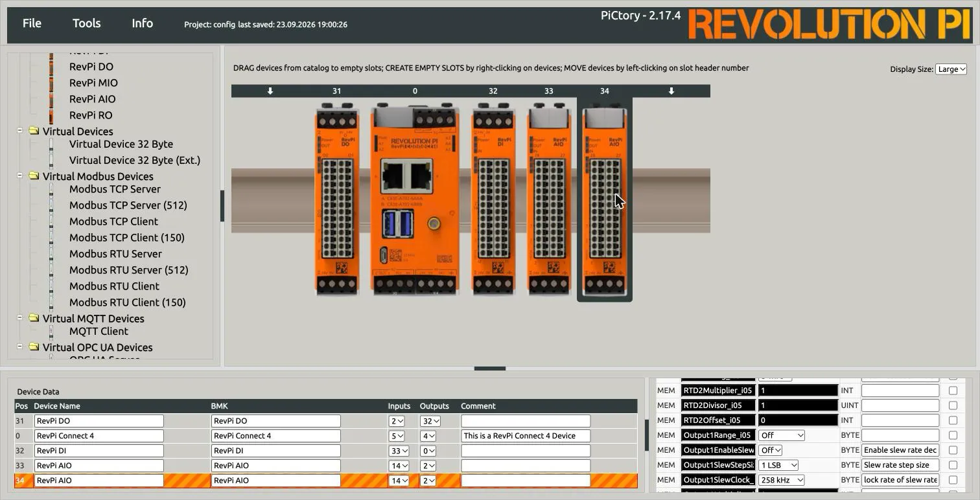
Task: Click the Modbus RTU Server device icon
Action: pos(51,254)
